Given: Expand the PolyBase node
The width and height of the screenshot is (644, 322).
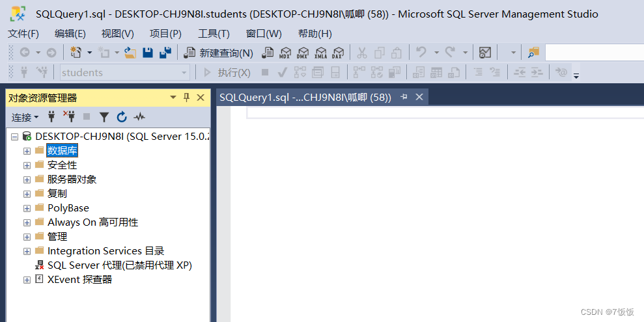Looking at the screenshot, I should (27, 208).
